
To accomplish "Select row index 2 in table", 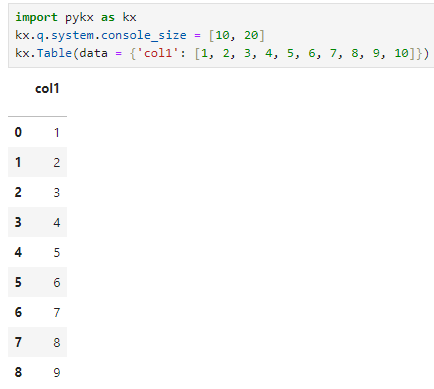I will coord(18,192).
